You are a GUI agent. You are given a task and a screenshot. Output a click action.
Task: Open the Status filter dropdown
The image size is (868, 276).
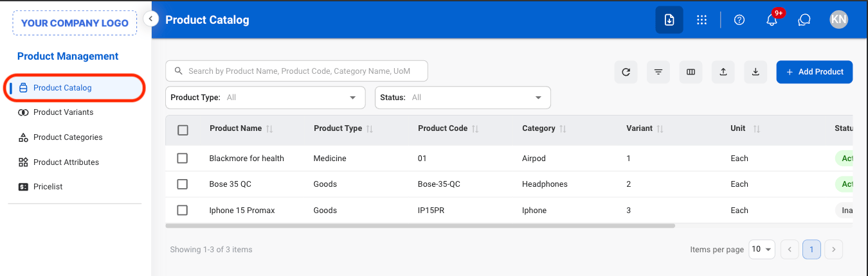click(463, 98)
